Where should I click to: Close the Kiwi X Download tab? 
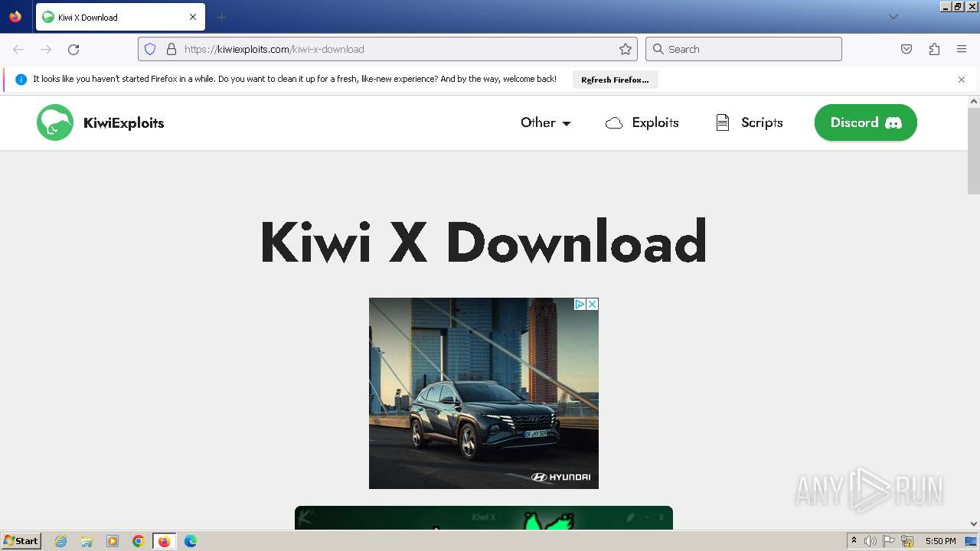coord(193,17)
